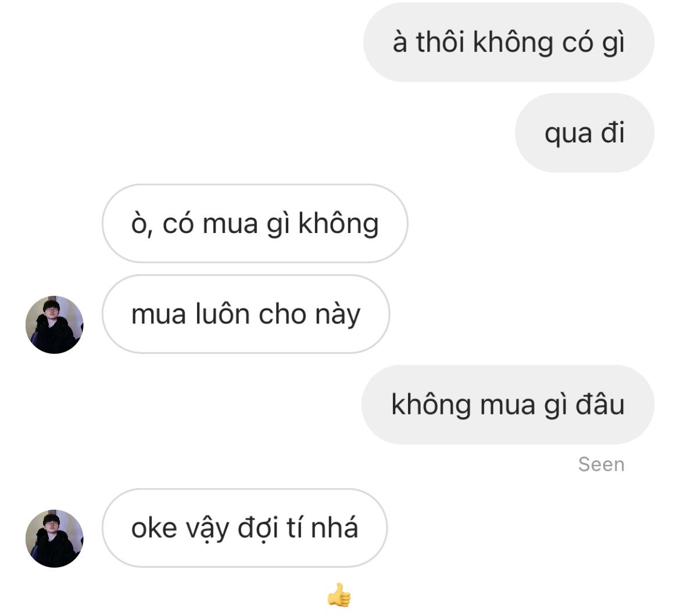Select the "mua luôn cho này" message bubble
Screen dimensions: 680x616
pos(246,314)
